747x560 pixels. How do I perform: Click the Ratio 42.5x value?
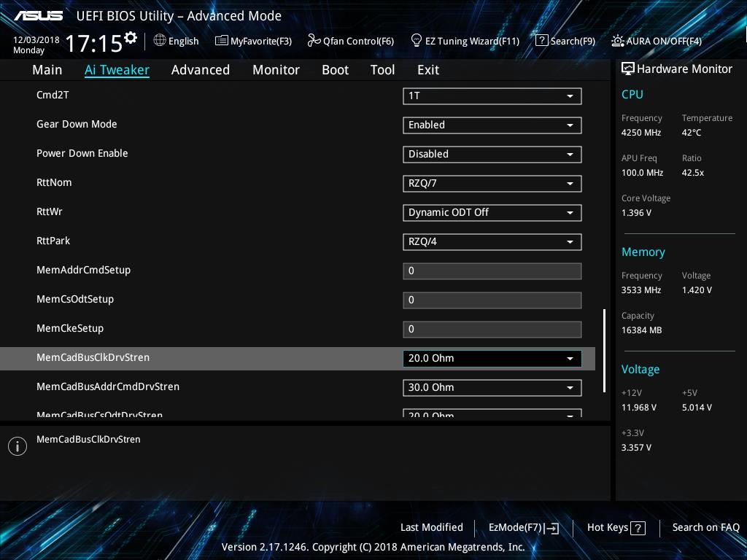(x=693, y=172)
